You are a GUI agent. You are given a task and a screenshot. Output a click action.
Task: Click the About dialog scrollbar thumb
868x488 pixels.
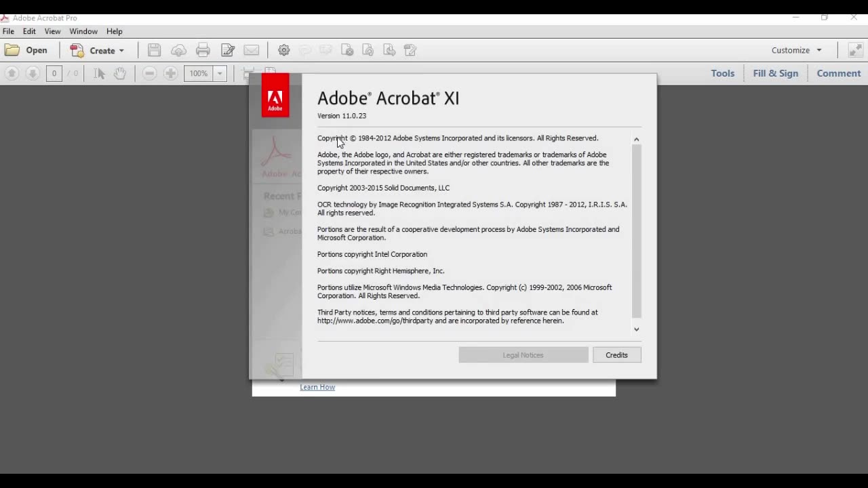[x=636, y=231]
